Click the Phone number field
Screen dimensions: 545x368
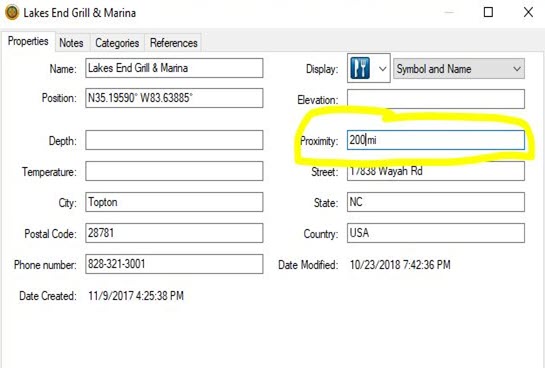[174, 264]
